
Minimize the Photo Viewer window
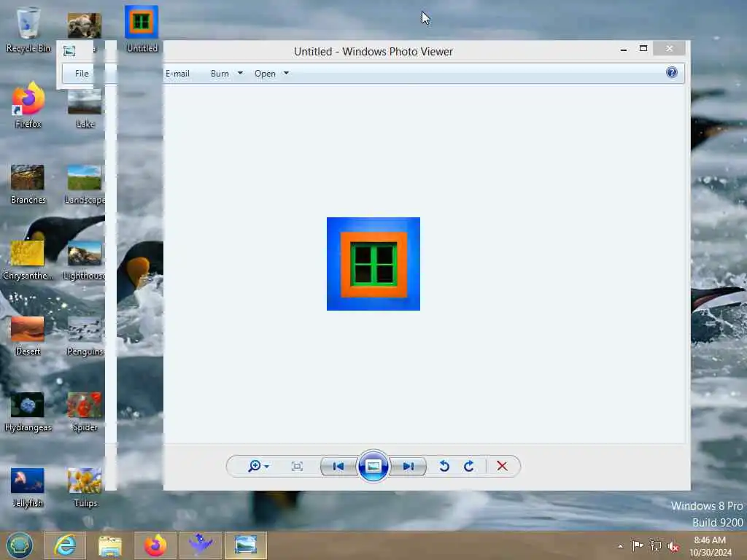(624, 49)
